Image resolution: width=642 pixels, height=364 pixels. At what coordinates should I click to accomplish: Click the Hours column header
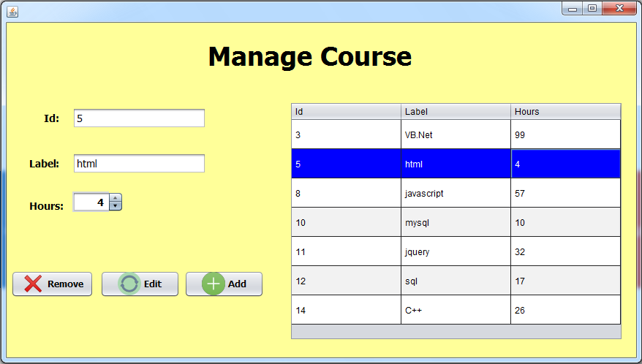(566, 111)
